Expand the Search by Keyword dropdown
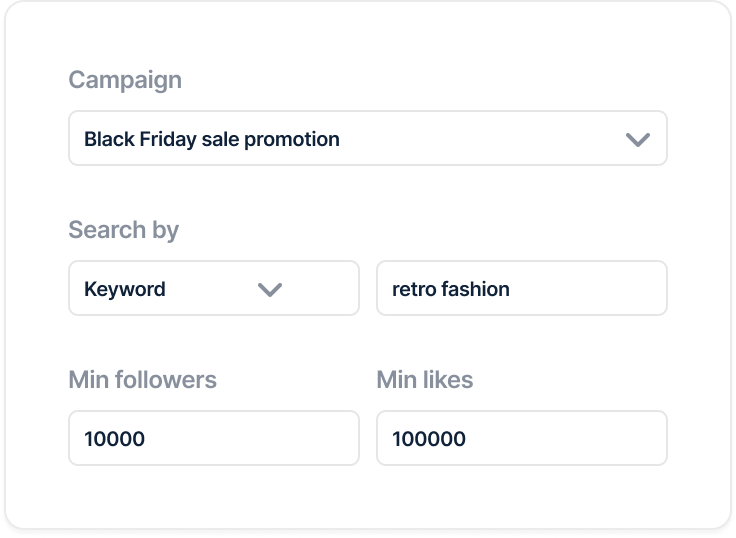 click(x=213, y=289)
